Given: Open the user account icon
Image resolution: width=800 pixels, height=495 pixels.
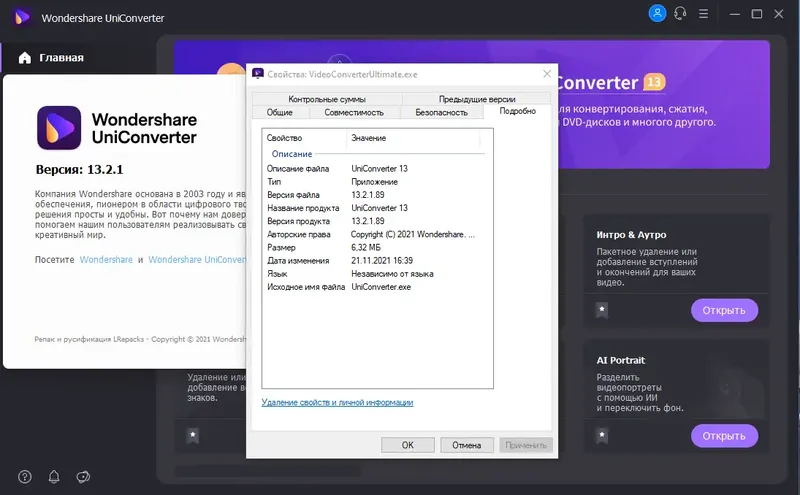Looking at the screenshot, I should [657, 13].
